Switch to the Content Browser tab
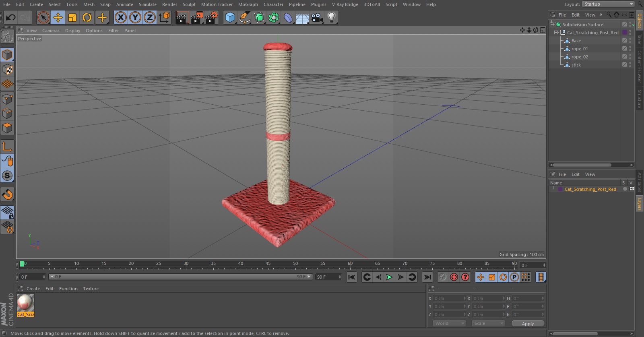Screen dimensions: 644x337 pyautogui.click(x=640, y=66)
